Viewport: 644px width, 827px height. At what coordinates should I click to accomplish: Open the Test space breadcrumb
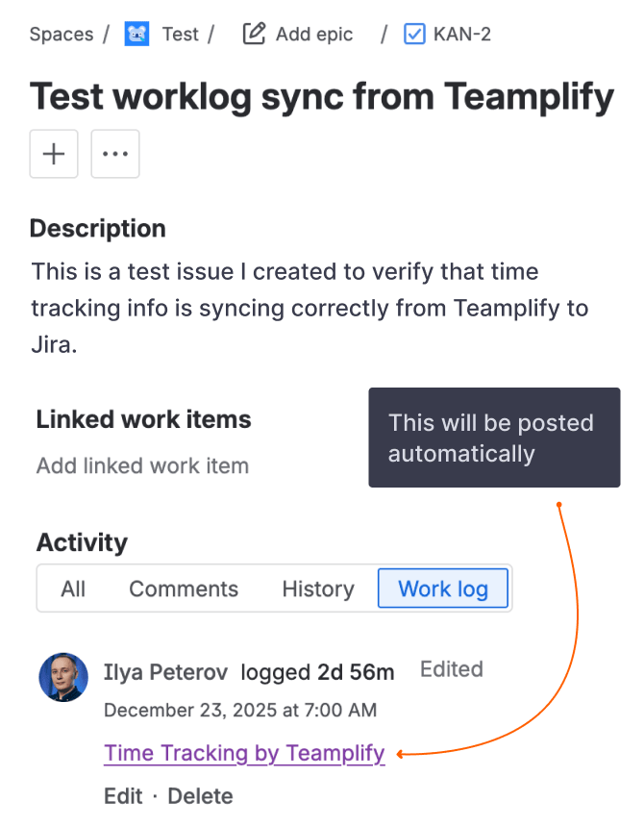point(180,35)
